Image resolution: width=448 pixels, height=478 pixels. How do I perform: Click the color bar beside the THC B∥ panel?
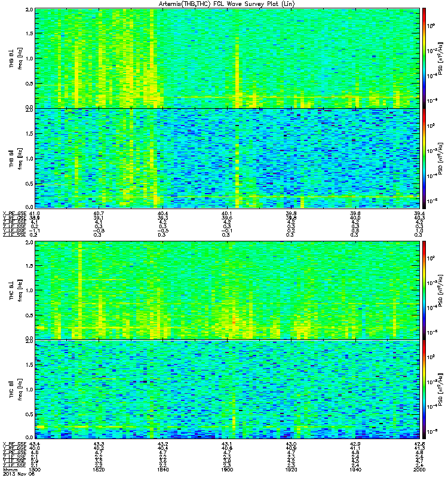424,389
